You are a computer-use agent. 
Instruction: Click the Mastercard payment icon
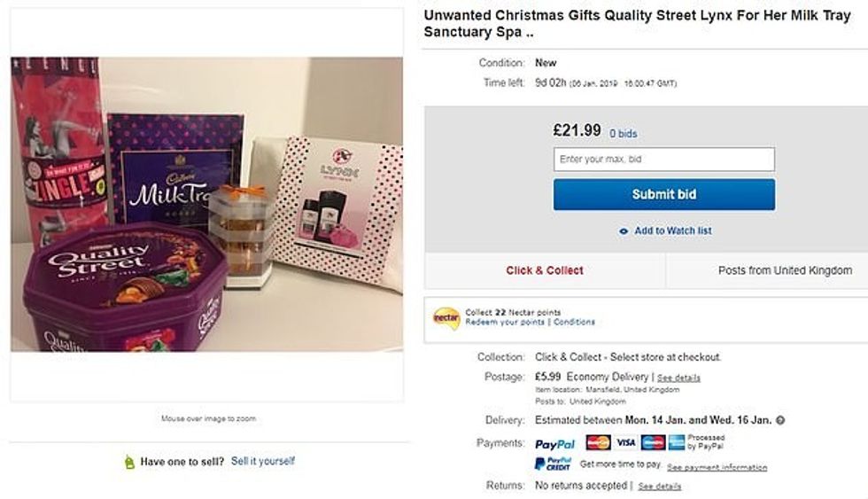[x=598, y=442]
